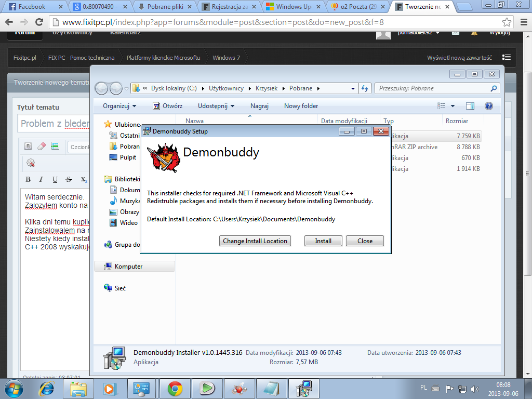532x399 pixels.
Task: Open the Organizuj dropdown menu
Action: 119,106
